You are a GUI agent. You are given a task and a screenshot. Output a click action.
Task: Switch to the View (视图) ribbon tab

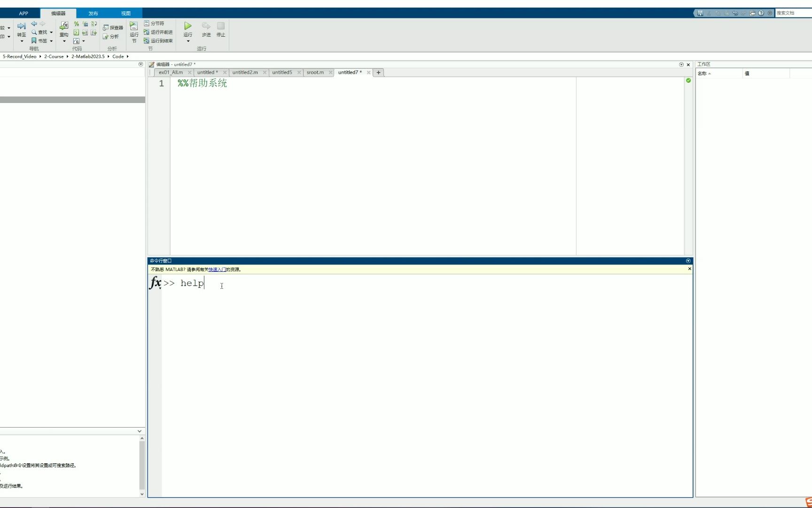[x=125, y=14]
